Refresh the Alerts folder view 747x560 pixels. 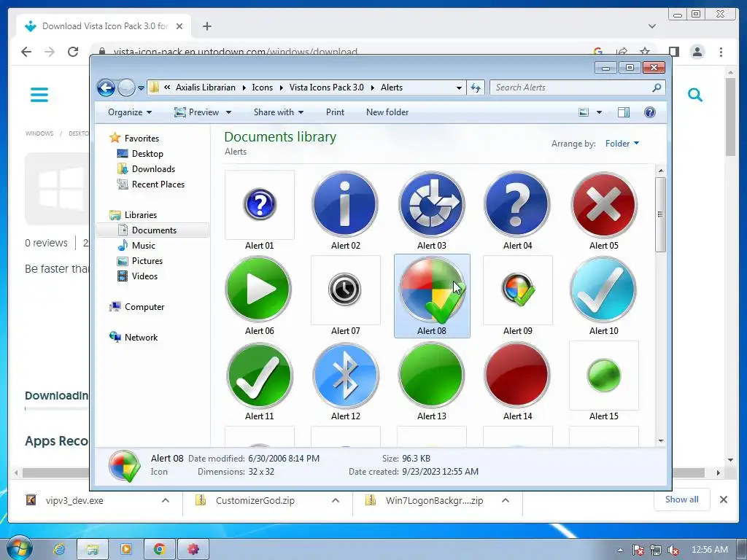point(476,87)
